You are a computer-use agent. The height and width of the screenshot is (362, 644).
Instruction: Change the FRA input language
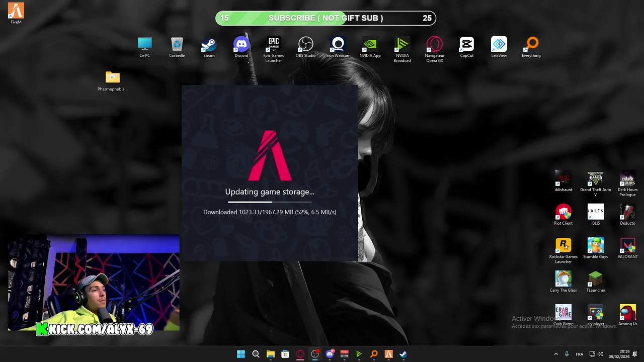[580, 354]
